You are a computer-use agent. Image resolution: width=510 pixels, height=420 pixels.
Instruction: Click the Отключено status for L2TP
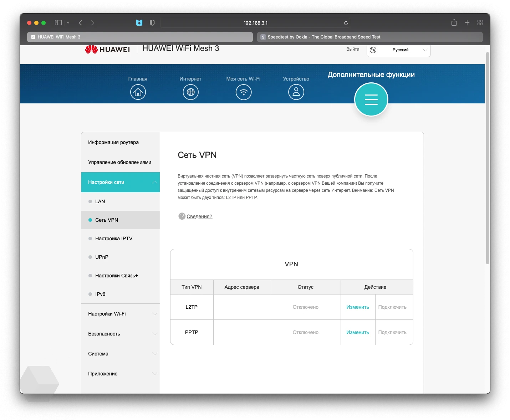click(x=305, y=307)
